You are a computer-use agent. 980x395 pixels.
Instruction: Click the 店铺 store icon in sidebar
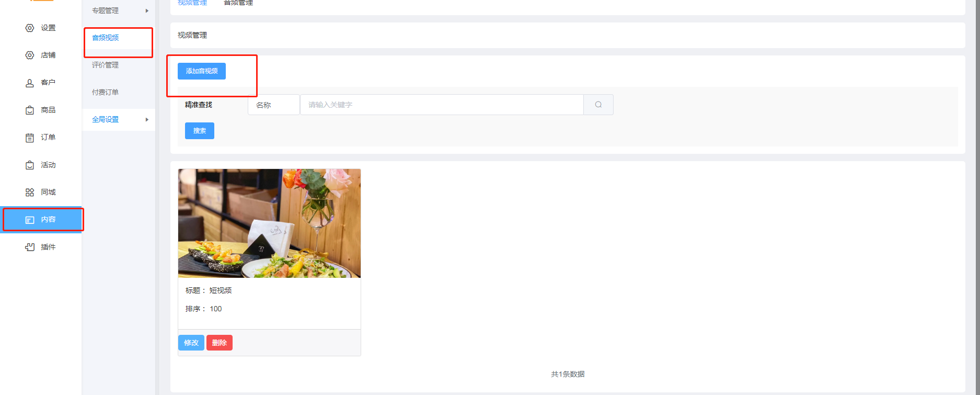(30, 55)
